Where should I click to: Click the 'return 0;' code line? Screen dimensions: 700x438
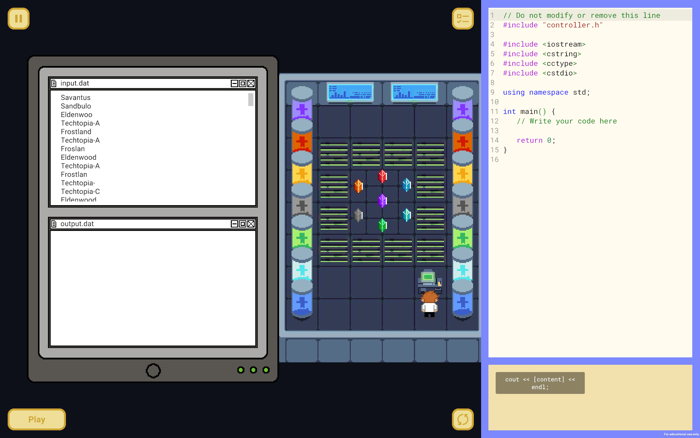tap(536, 140)
